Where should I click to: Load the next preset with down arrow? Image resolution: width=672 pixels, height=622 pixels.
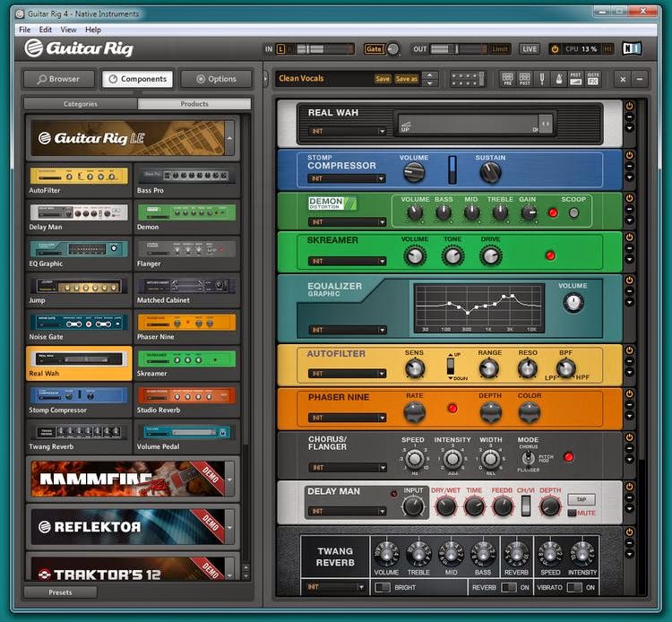[x=430, y=83]
